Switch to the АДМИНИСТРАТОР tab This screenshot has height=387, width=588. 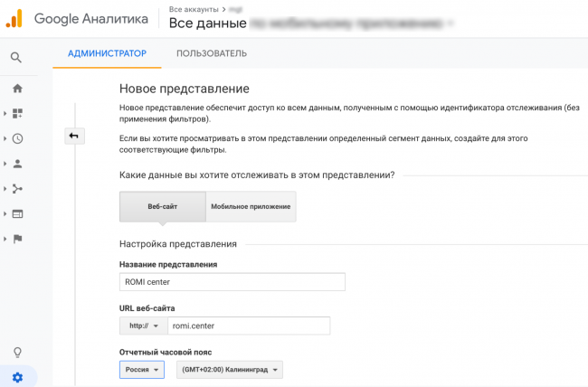107,54
